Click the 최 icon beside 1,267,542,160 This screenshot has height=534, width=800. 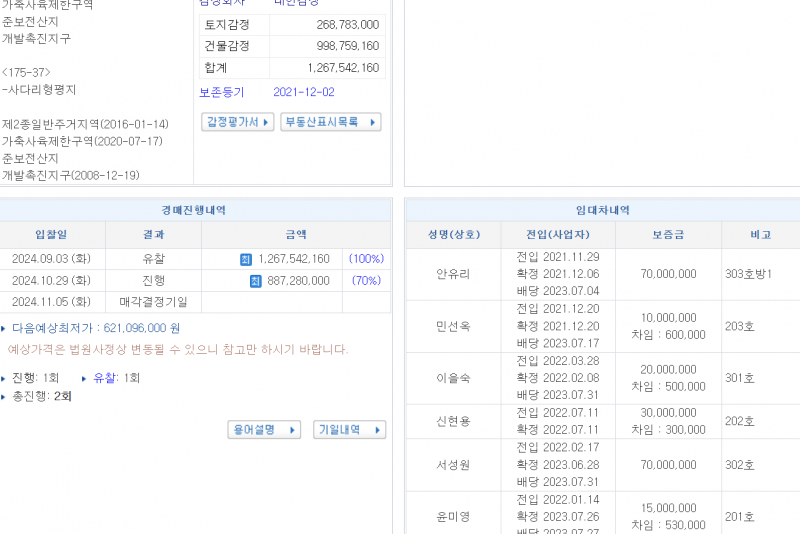[245, 259]
